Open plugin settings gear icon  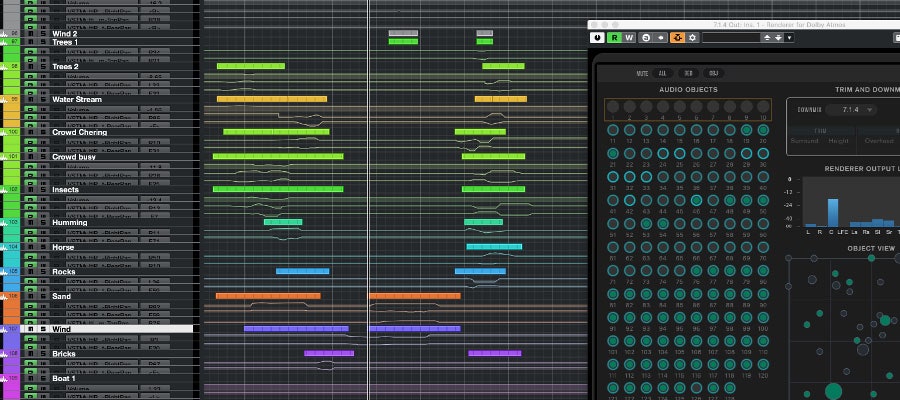[692, 37]
